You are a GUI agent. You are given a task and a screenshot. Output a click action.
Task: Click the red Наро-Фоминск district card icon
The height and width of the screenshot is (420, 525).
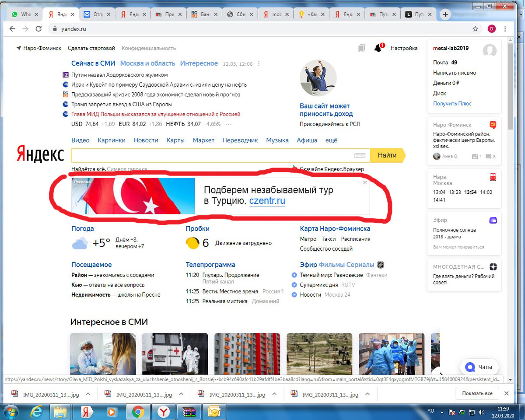tap(493, 125)
